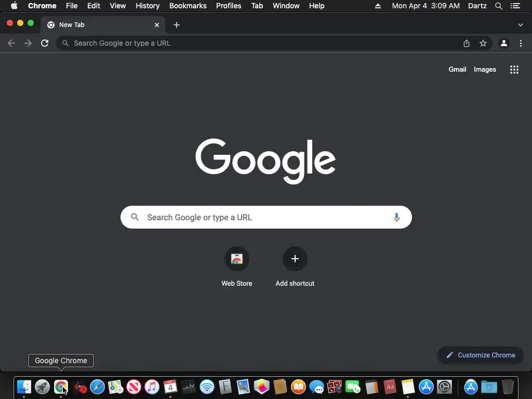Open the Chrome application menu
The height and width of the screenshot is (399, 532).
point(42,6)
